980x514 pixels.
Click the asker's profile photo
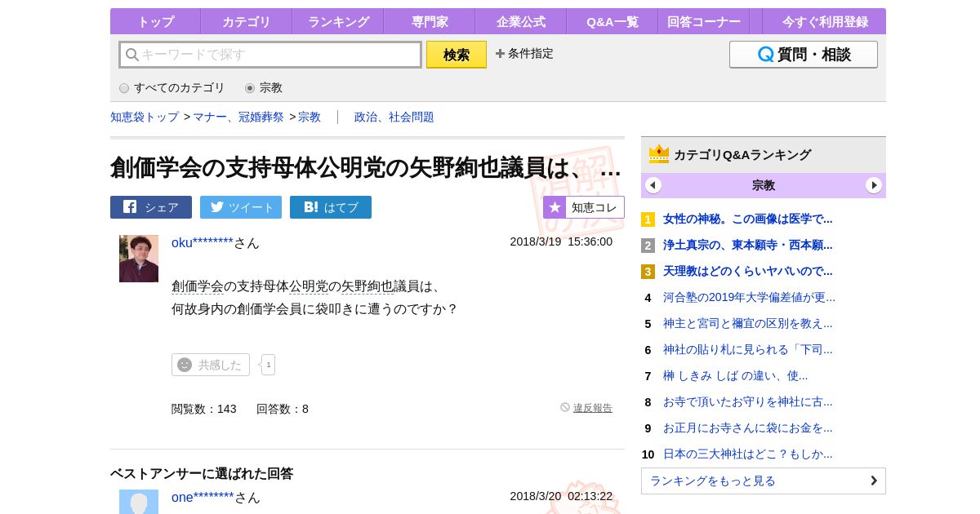coord(139,259)
